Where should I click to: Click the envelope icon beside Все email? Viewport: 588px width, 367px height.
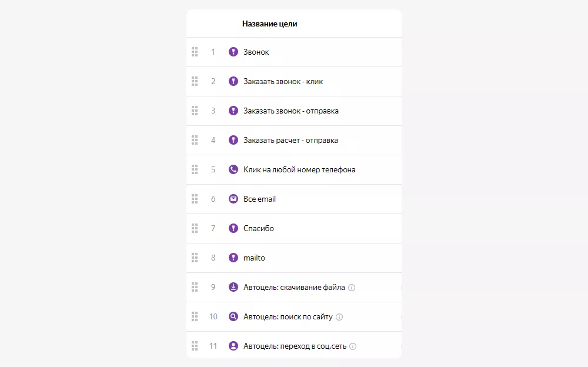[233, 199]
